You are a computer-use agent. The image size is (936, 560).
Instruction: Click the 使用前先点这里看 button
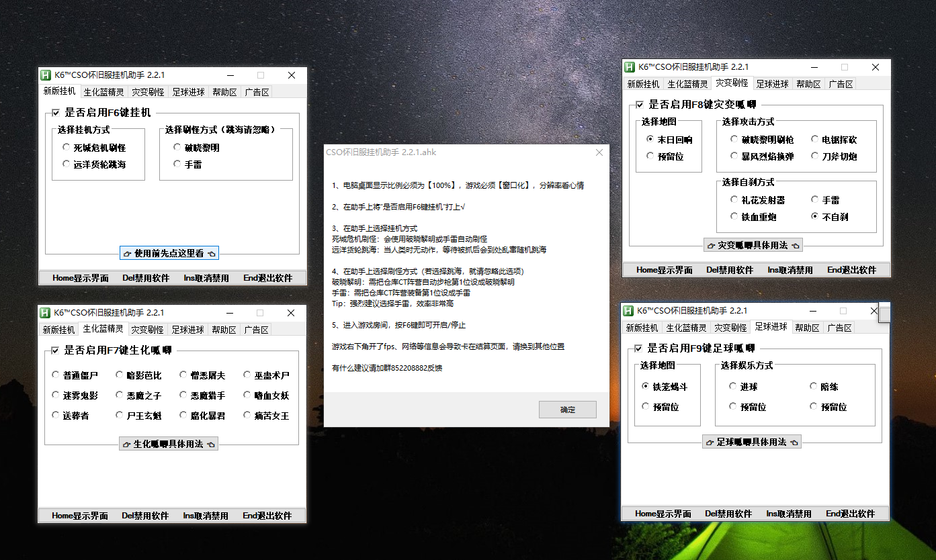(169, 253)
